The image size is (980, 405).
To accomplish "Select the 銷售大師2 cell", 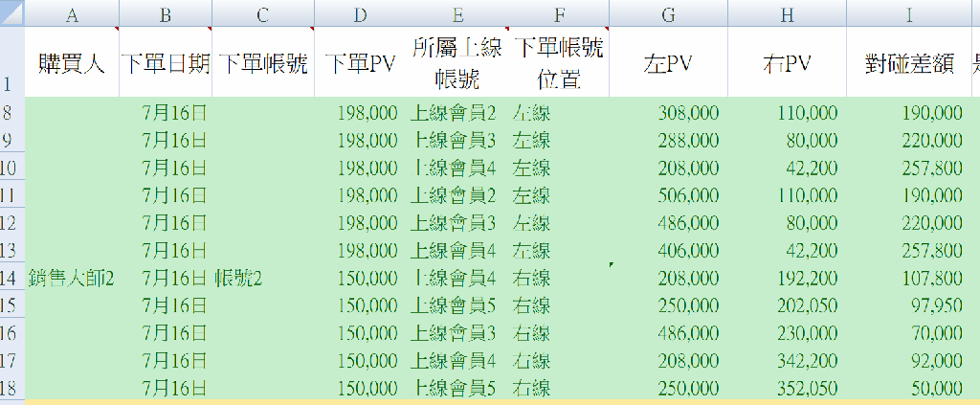I will 72,278.
